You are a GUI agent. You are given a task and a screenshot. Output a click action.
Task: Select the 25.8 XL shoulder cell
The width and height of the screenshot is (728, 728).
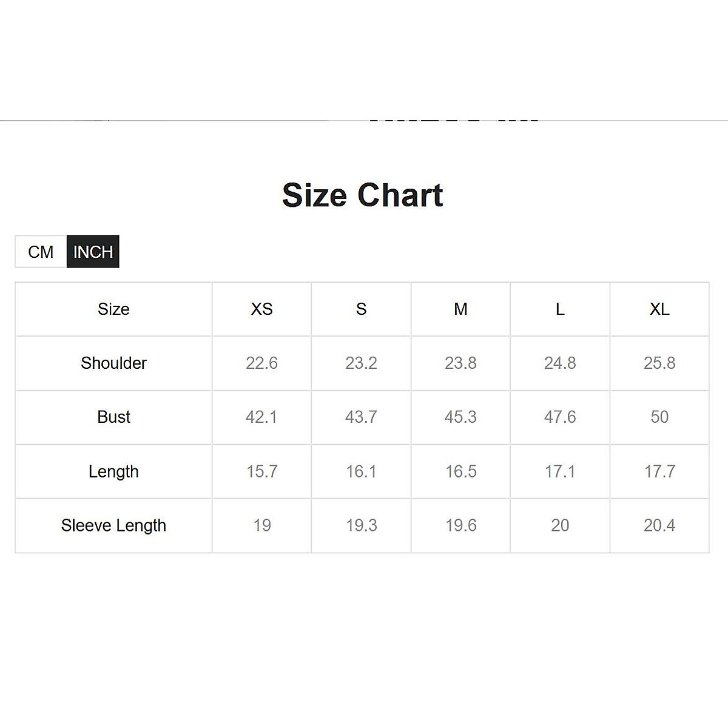click(659, 363)
